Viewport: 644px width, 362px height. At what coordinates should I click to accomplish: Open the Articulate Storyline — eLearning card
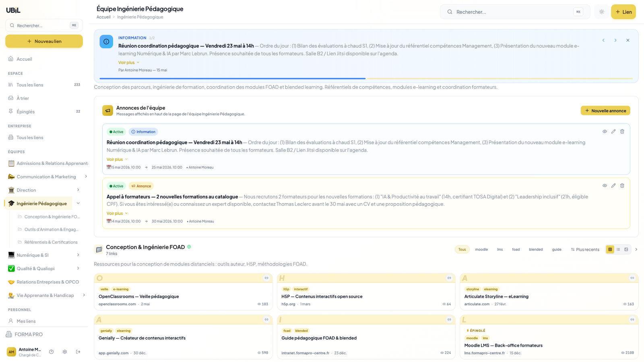(549, 292)
